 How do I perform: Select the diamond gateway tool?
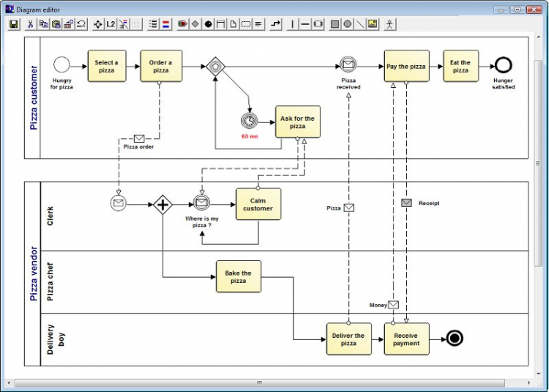pos(195,24)
